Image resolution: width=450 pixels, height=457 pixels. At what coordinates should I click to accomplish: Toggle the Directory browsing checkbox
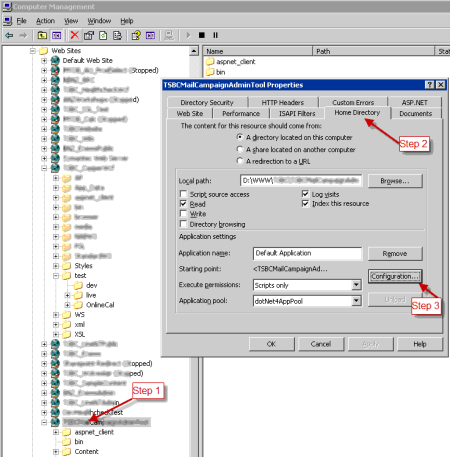[183, 224]
